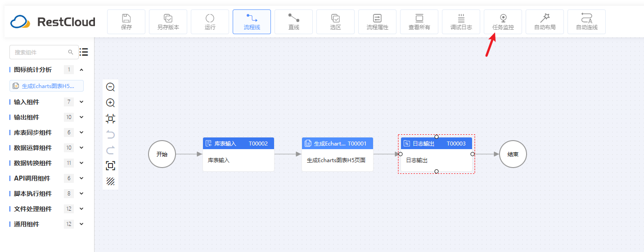This screenshot has width=644, height=252.
Task: Expand the 数据转换组件 category
Action: [81, 163]
